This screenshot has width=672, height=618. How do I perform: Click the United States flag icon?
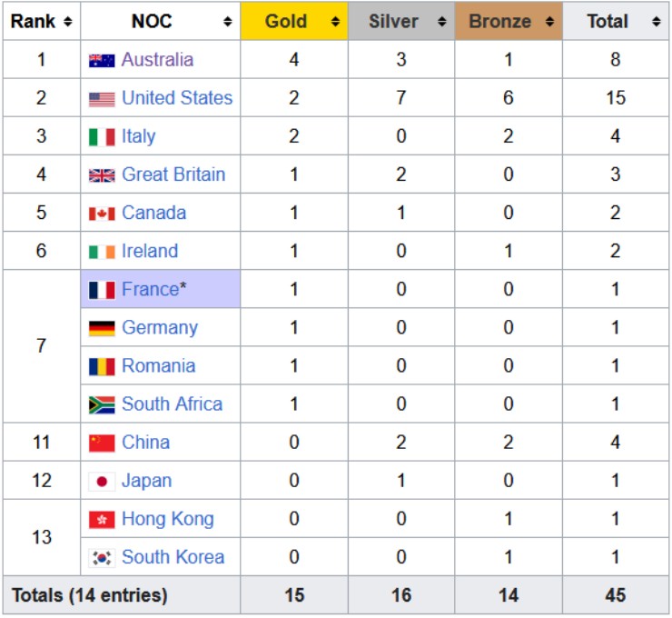(102, 99)
